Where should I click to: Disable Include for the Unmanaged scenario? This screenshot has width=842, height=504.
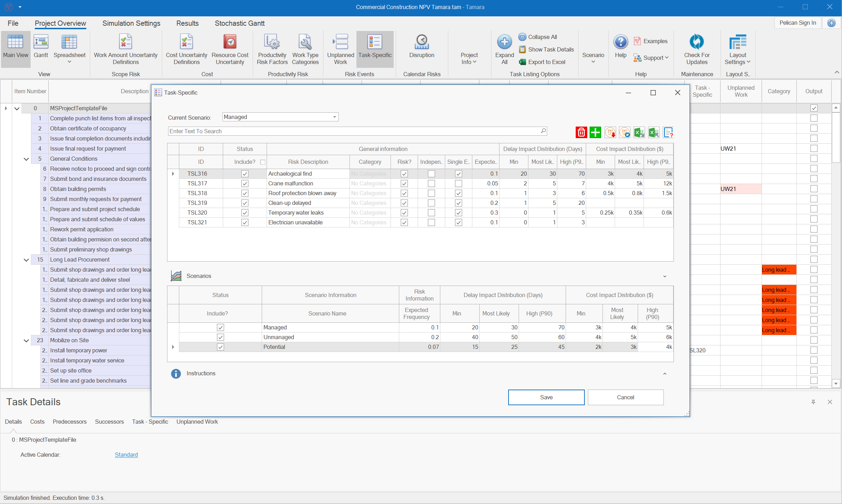click(220, 337)
